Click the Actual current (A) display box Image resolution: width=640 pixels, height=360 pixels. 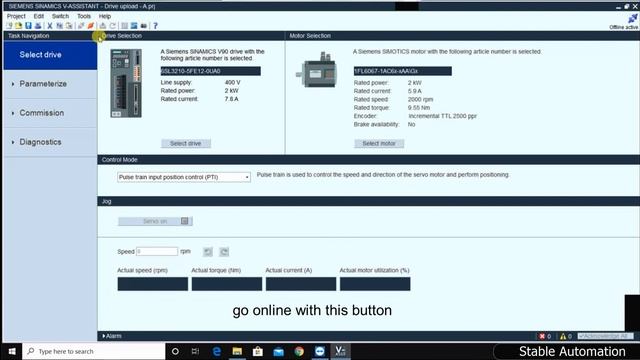(301, 284)
